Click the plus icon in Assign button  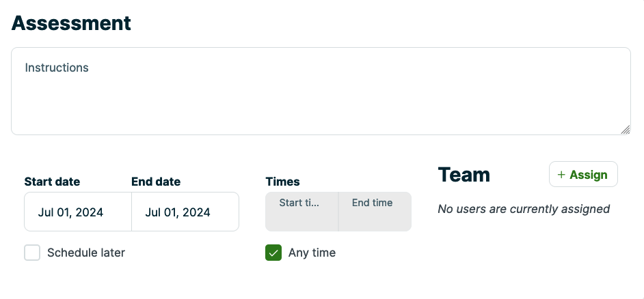[561, 175]
